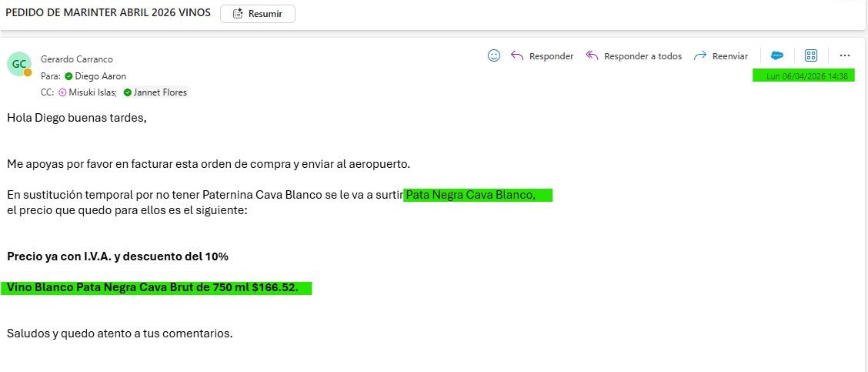Click the highlighted $166.52 price line
The width and height of the screenshot is (868, 372).
tap(152, 287)
